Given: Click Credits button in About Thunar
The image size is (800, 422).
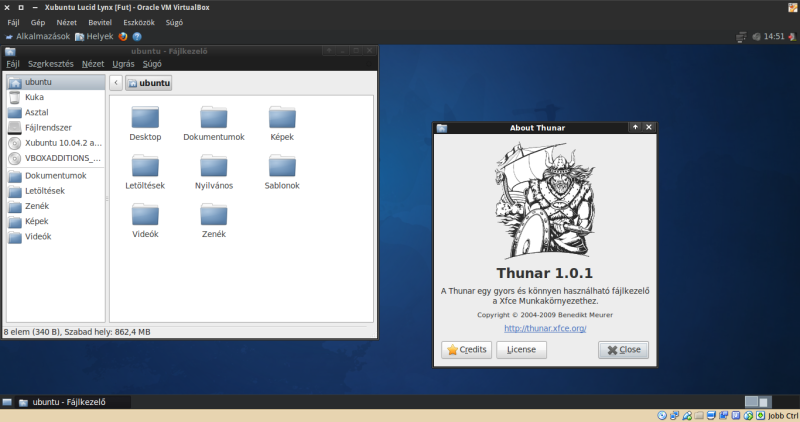Looking at the screenshot, I should click(466, 350).
